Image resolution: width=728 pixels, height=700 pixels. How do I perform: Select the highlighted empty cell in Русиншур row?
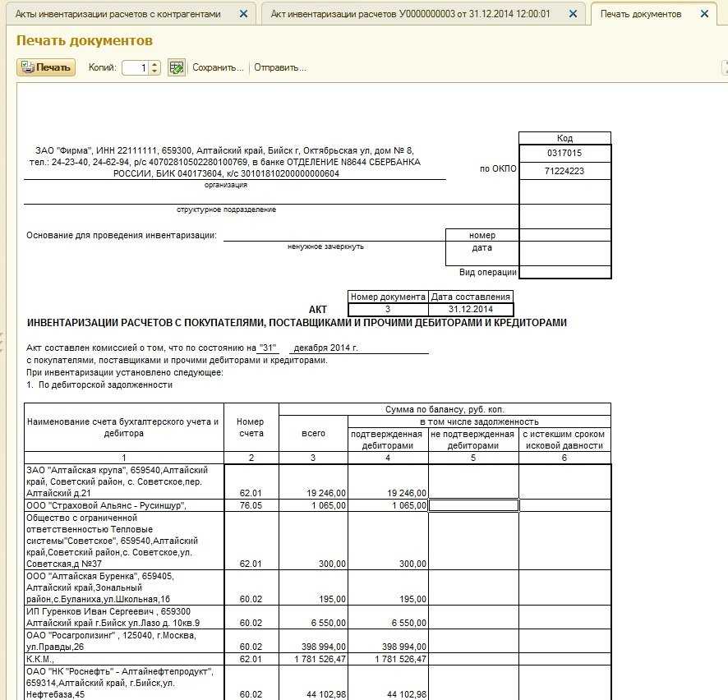pos(473,505)
